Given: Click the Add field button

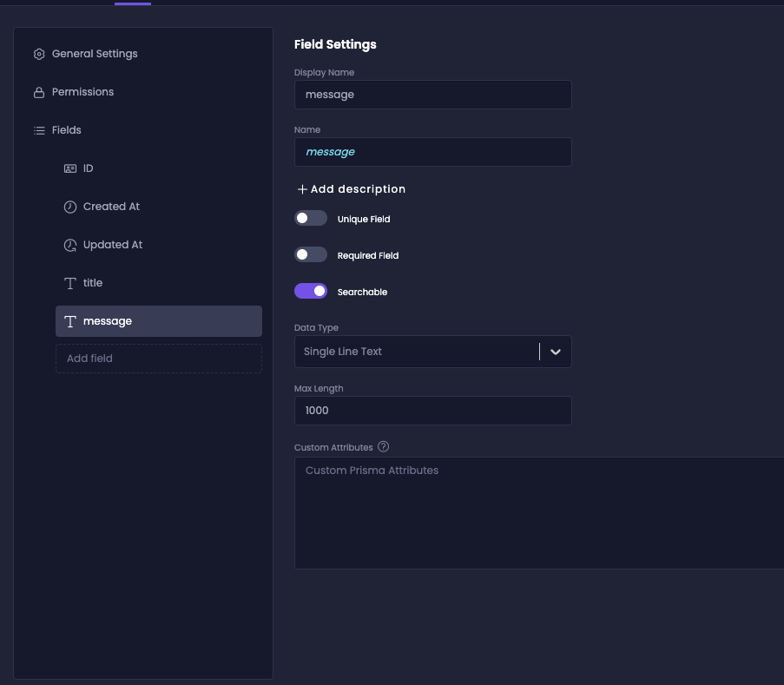Looking at the screenshot, I should tap(159, 359).
